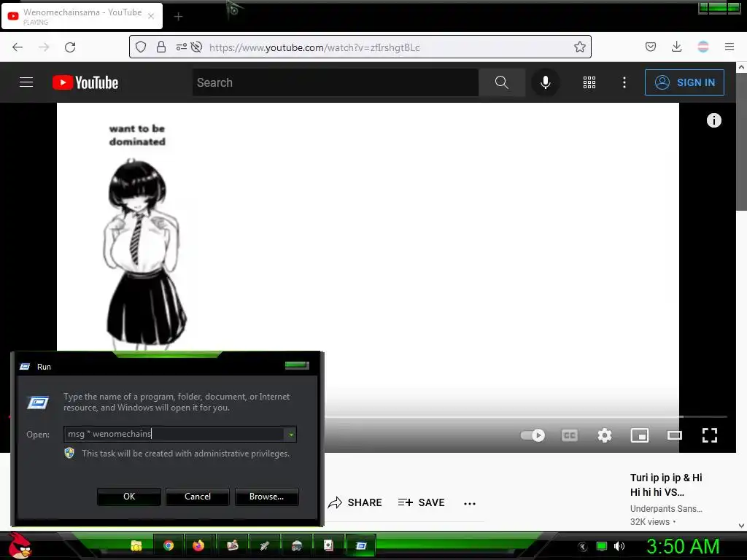Search with your voice microphone button
The height and width of the screenshot is (560, 747).
tap(546, 82)
